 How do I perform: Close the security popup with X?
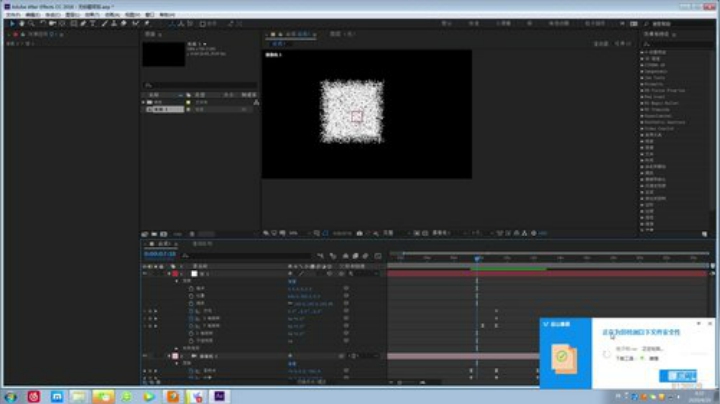[x=709, y=324]
